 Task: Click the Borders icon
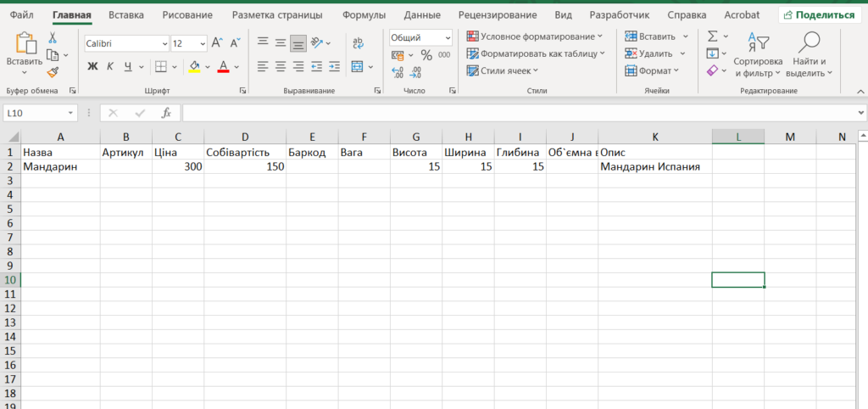(x=160, y=66)
